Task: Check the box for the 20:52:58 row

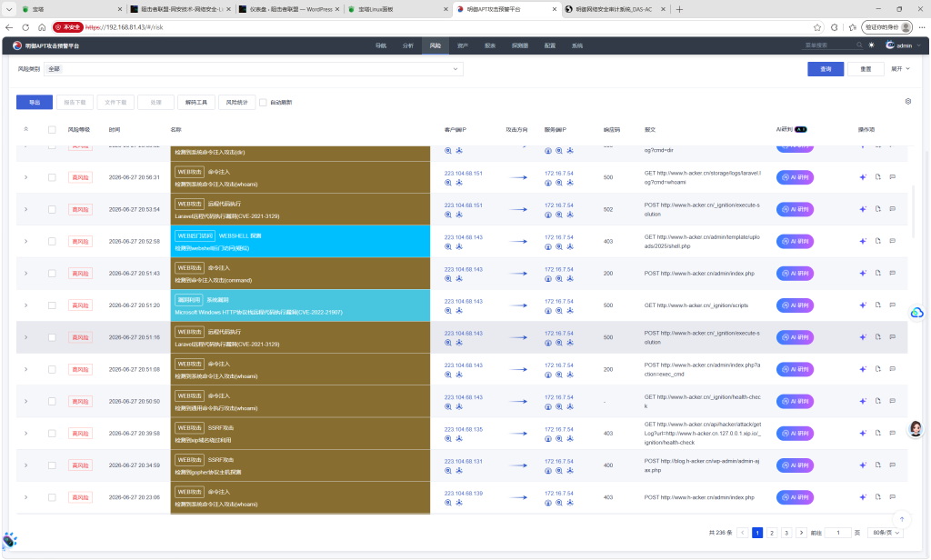Action: pyautogui.click(x=52, y=242)
